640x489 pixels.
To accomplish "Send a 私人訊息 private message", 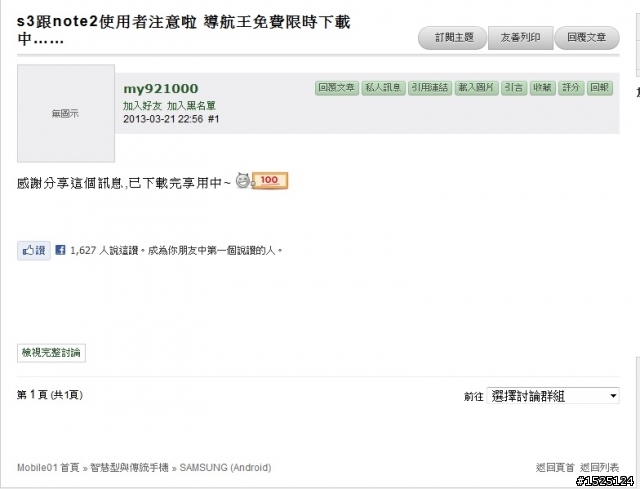I will pyautogui.click(x=383, y=88).
